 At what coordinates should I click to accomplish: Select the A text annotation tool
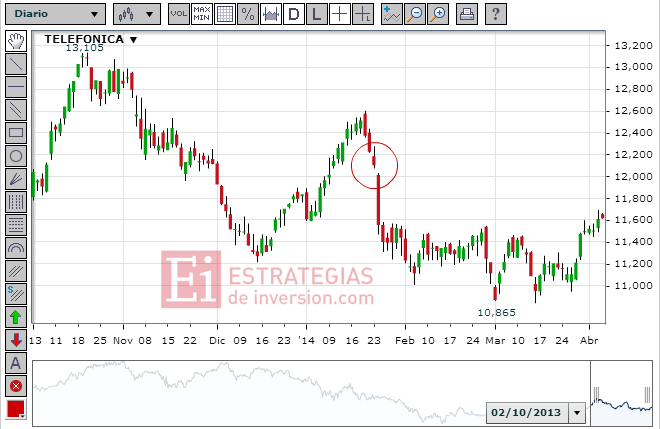[x=16, y=363]
